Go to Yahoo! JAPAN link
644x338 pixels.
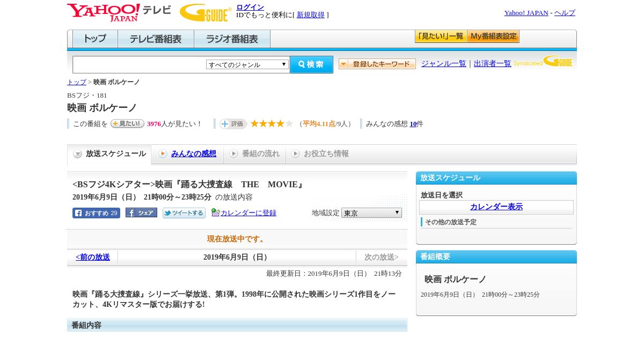click(x=526, y=12)
